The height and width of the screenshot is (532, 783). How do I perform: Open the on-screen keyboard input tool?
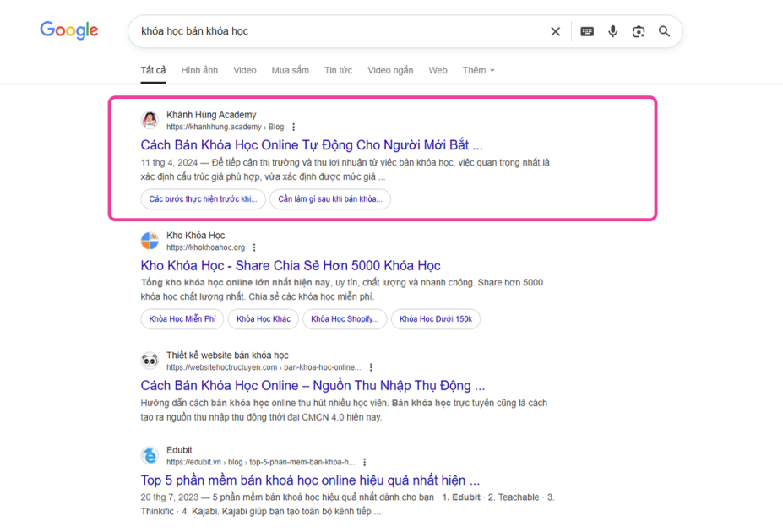587,31
